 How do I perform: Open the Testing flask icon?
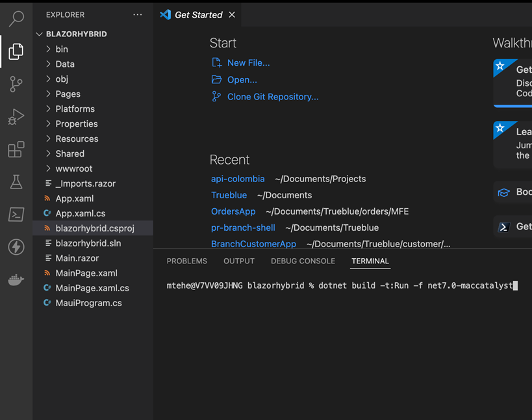16,182
